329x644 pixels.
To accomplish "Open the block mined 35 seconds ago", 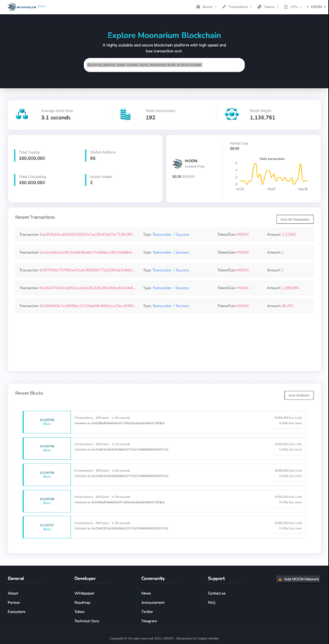I will (x=47, y=422).
